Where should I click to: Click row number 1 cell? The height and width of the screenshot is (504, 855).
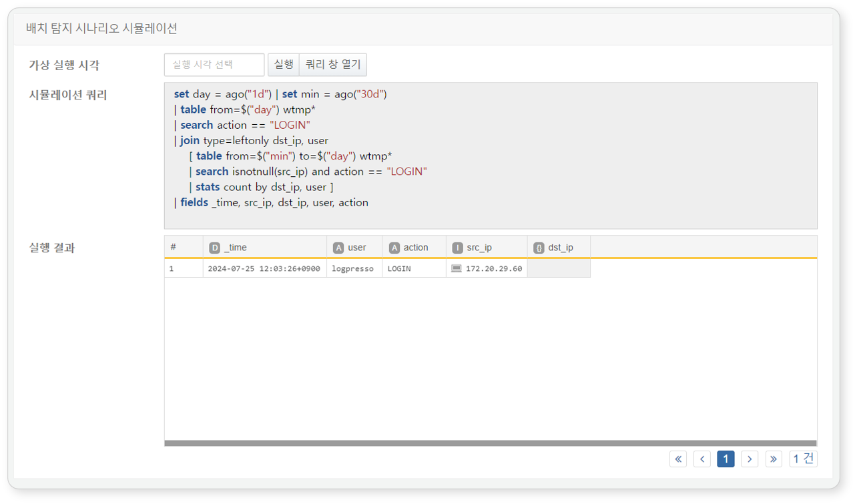tap(184, 268)
